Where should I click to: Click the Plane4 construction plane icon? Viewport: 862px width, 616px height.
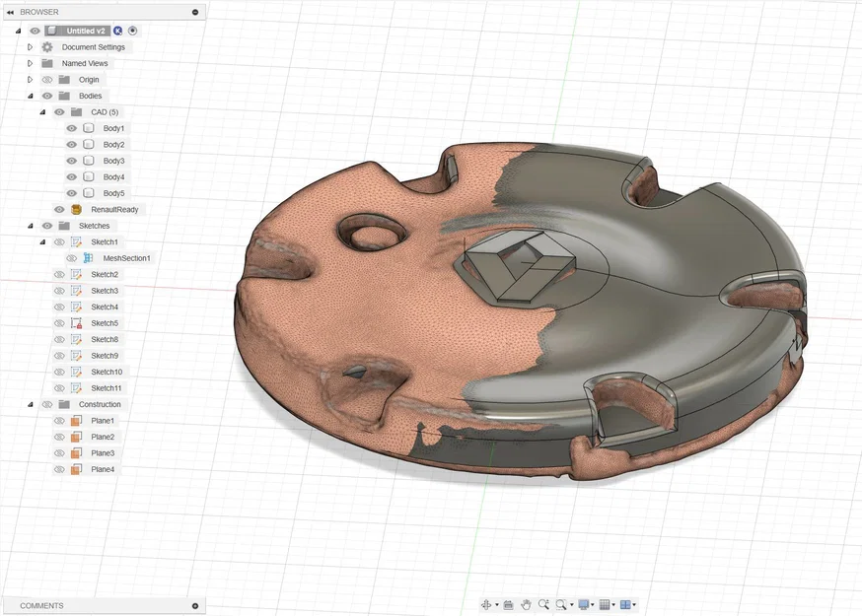pos(76,469)
